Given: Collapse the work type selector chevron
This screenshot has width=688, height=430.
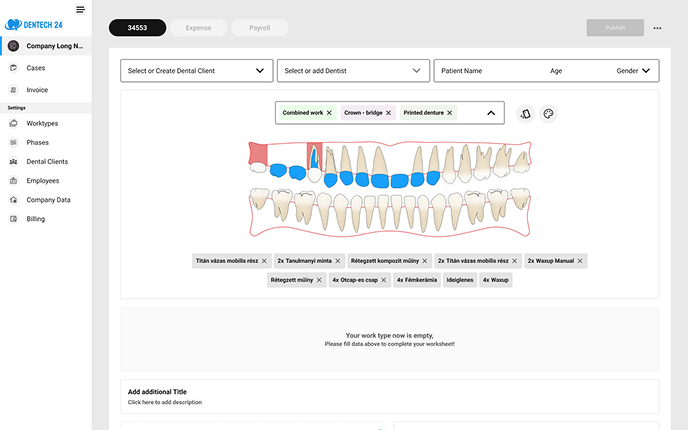Looking at the screenshot, I should 491,113.
